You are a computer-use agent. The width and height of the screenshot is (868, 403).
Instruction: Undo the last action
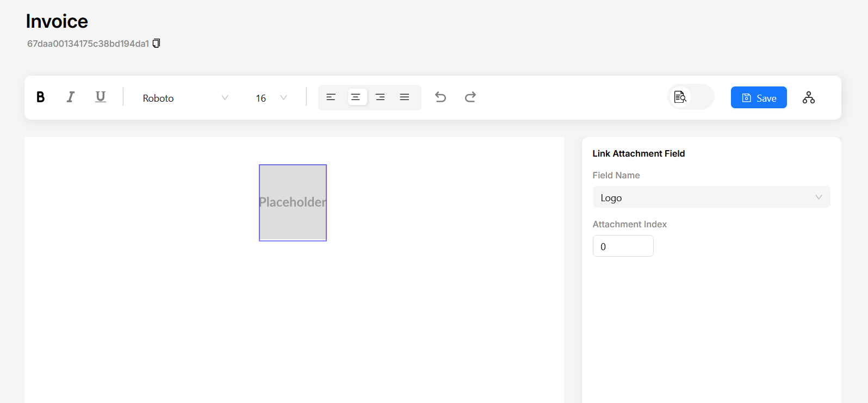[441, 97]
